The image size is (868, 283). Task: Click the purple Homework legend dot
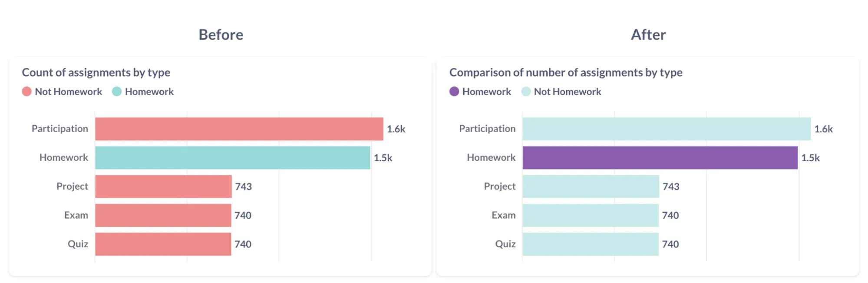[454, 92]
